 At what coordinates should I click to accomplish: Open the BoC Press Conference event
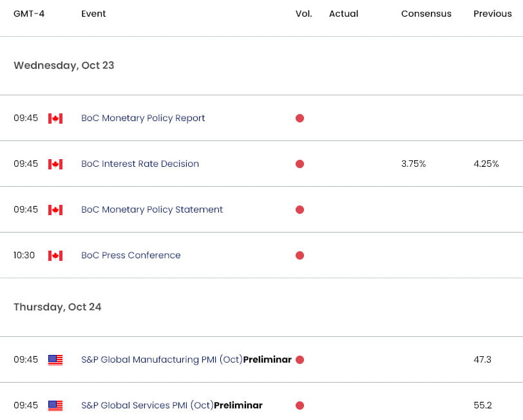coord(131,255)
